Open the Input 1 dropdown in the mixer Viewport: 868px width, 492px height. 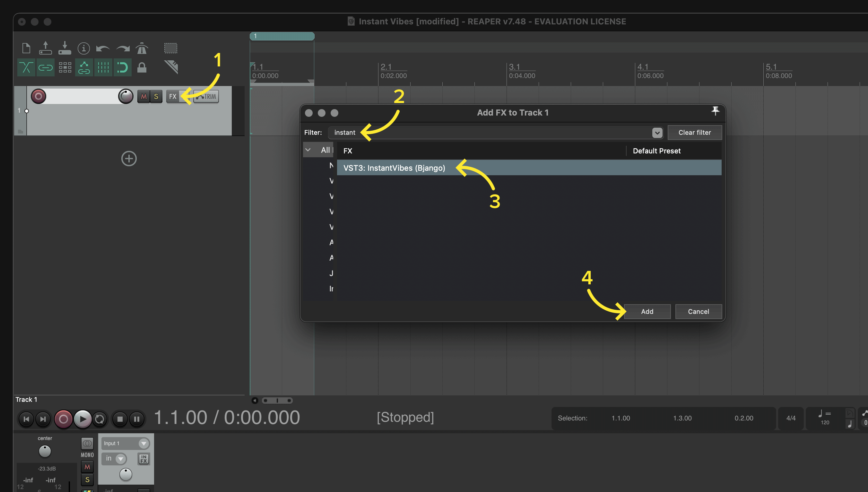tap(125, 443)
